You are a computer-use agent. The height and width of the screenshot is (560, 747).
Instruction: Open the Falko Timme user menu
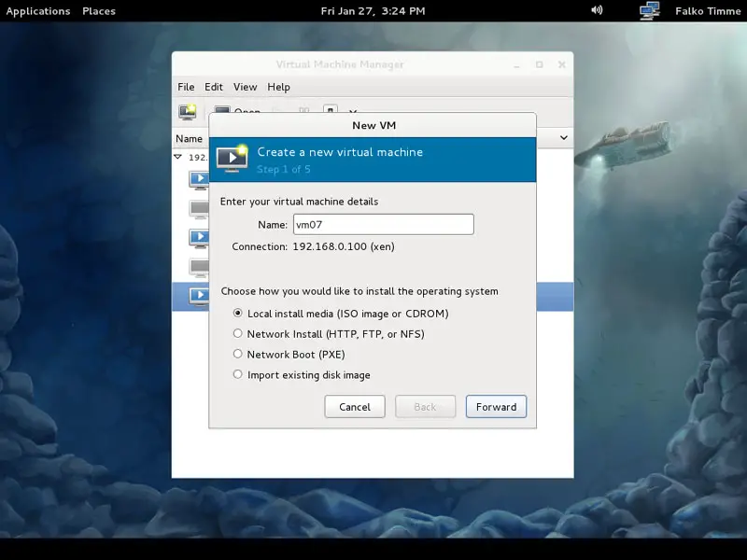708,11
